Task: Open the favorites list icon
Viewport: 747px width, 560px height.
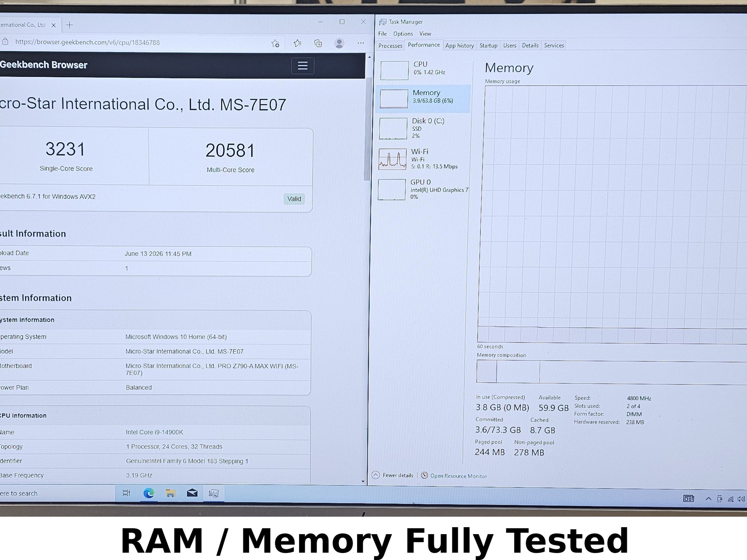Action: pos(297,43)
